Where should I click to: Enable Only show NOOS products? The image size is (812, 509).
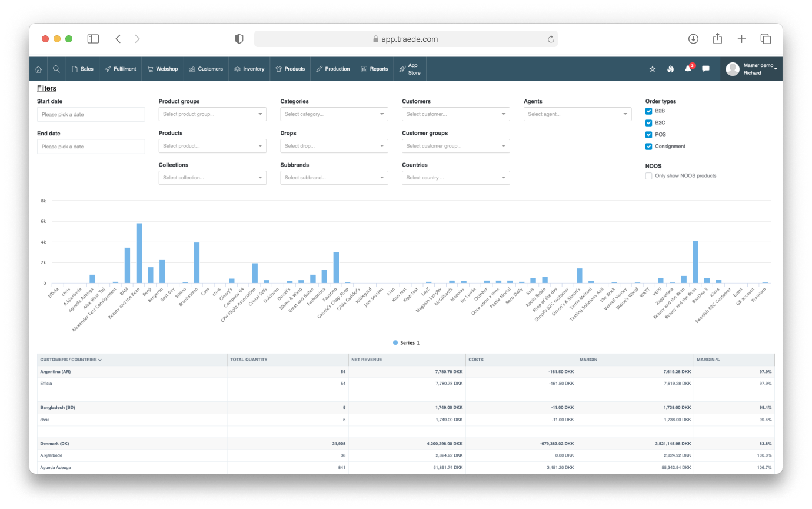[648, 175]
